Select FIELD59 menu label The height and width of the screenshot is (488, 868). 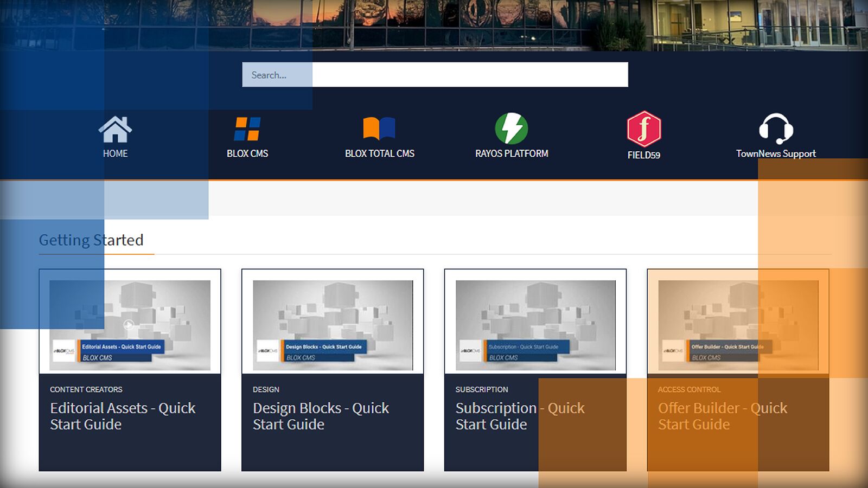[644, 155]
